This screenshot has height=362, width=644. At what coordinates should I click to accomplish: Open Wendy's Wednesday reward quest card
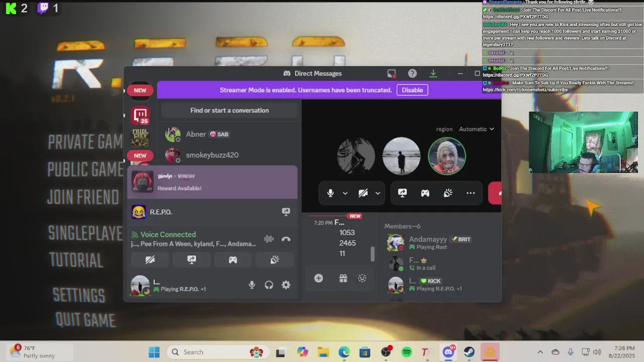click(x=212, y=182)
